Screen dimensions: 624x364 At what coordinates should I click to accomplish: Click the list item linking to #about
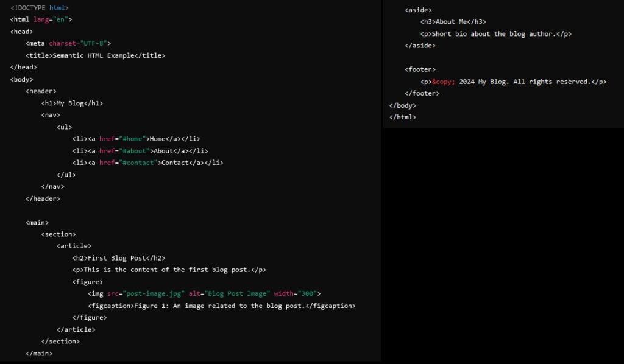[x=140, y=150]
